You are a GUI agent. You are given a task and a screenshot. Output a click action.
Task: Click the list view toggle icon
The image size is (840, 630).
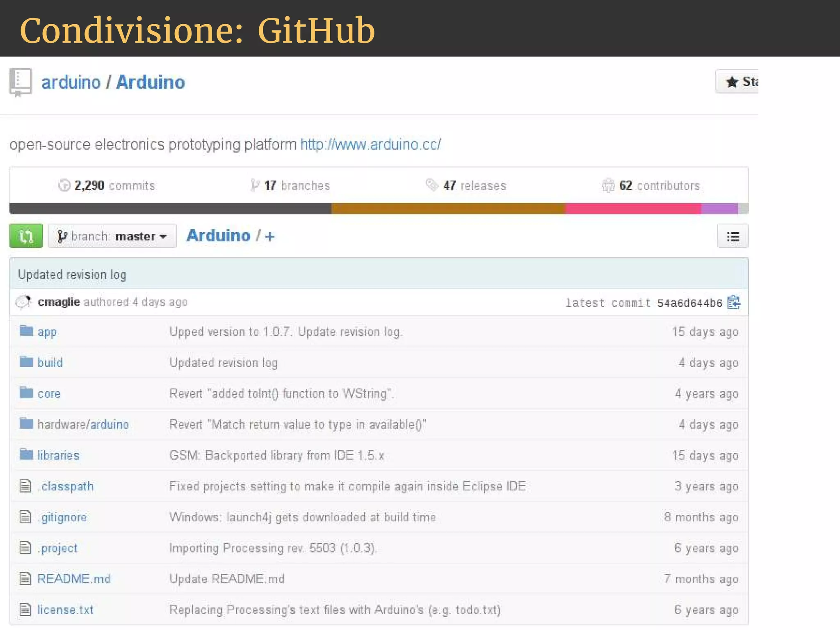tap(733, 236)
